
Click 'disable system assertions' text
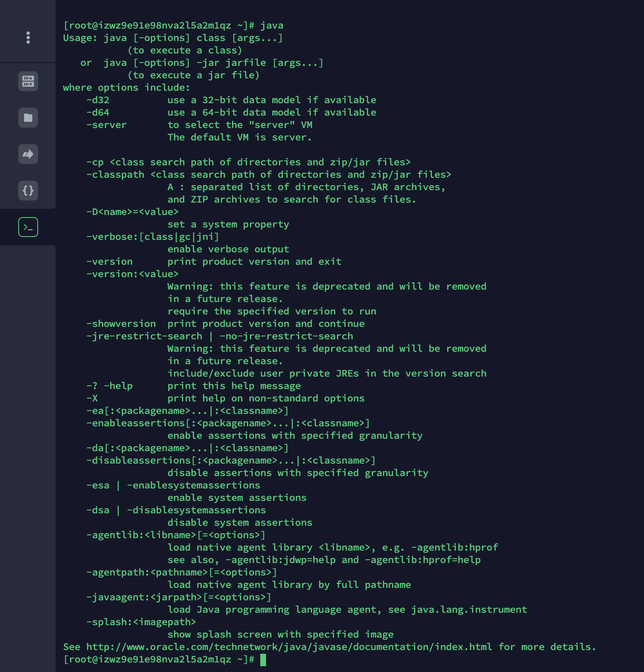pos(240,522)
